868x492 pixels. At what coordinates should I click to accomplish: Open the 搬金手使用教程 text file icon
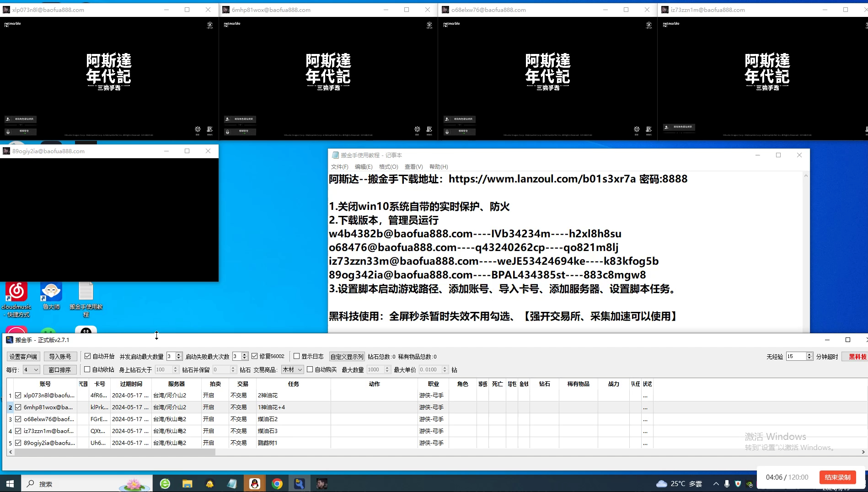pos(86,299)
